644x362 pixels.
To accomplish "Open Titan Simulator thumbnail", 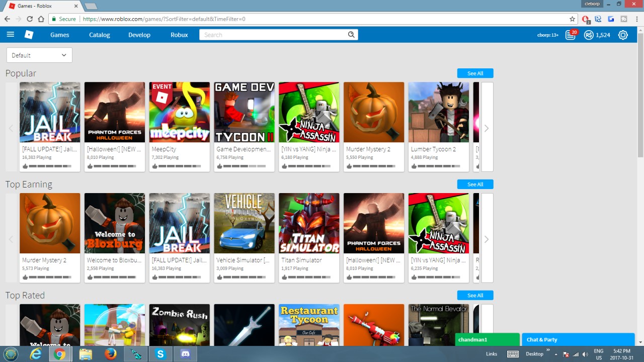I will (309, 223).
